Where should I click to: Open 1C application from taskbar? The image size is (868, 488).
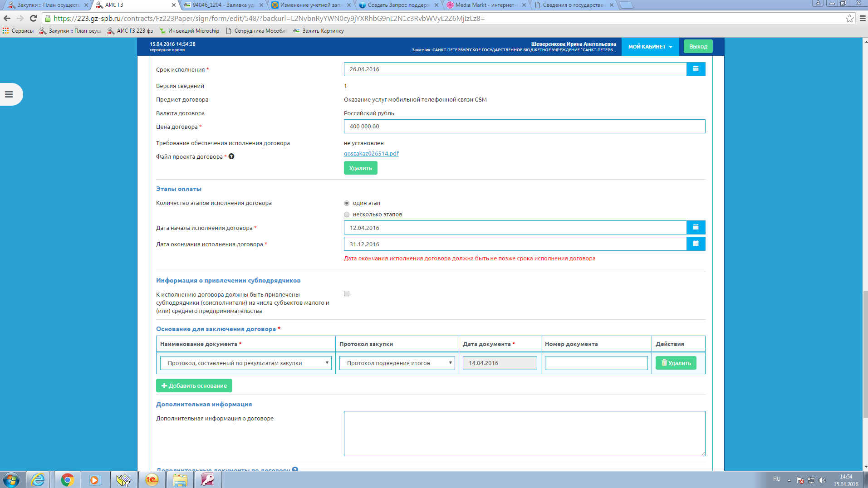click(152, 480)
